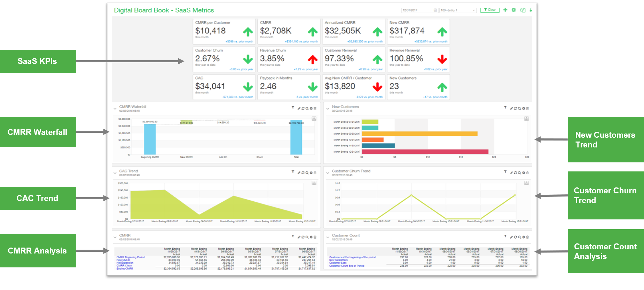Edit the CMRR table panel with pencil

tap(299, 237)
